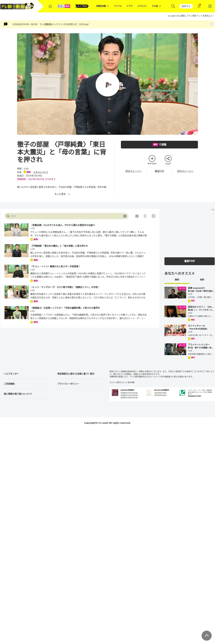
Task: Click the テレ朝動画 logo
Action: pyautogui.click(x=17, y=6)
